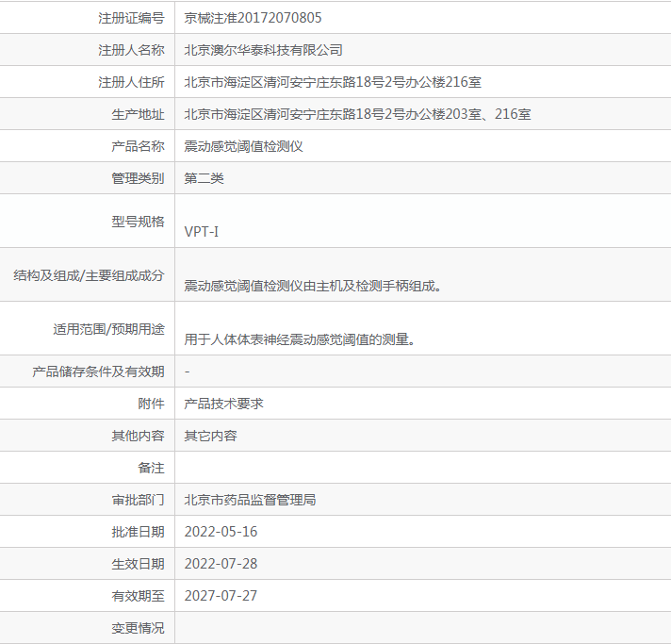Click the 附件 label
671x644 pixels.
[x=151, y=404]
